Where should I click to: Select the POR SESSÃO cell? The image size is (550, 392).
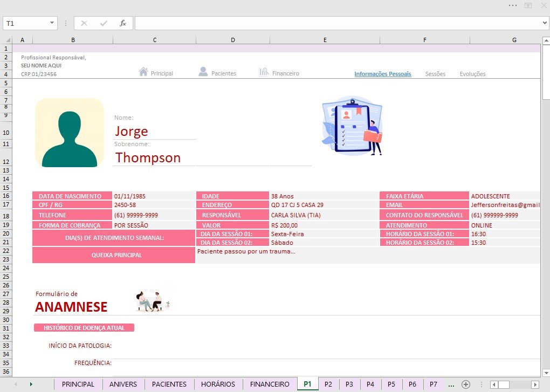(155, 225)
